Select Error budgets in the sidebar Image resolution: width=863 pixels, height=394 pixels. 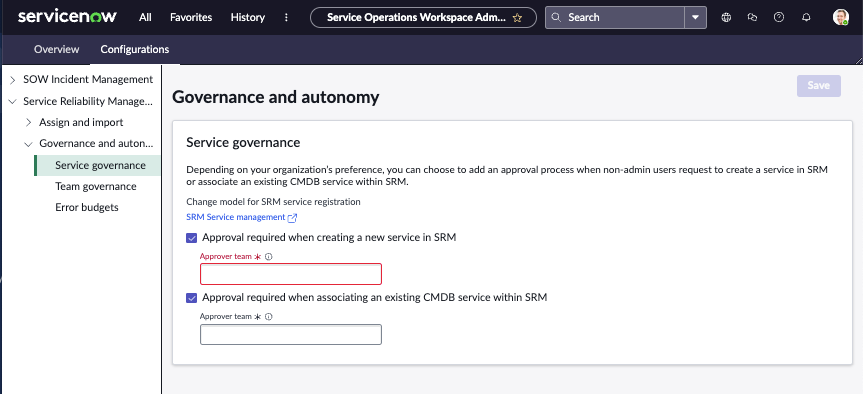point(87,207)
